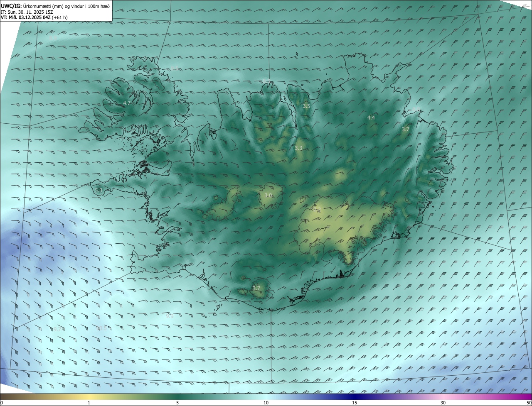The image size is (532, 406).
Task: Click the 9.9 value over the sea
Action: point(170,316)
